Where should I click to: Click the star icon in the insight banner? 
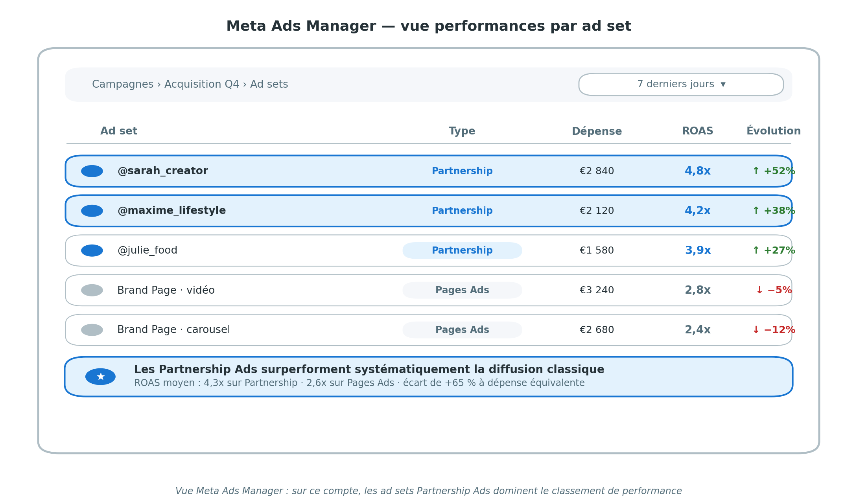[x=100, y=377]
